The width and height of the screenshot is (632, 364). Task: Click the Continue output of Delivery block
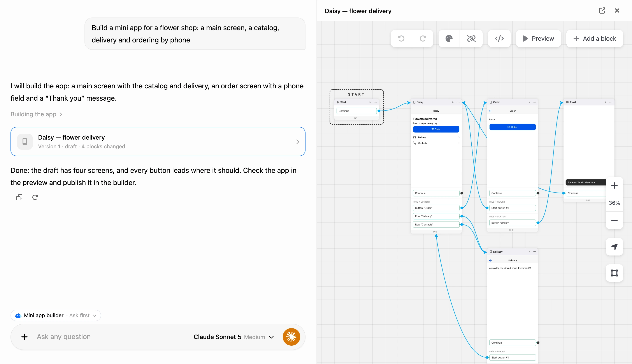click(x=513, y=343)
